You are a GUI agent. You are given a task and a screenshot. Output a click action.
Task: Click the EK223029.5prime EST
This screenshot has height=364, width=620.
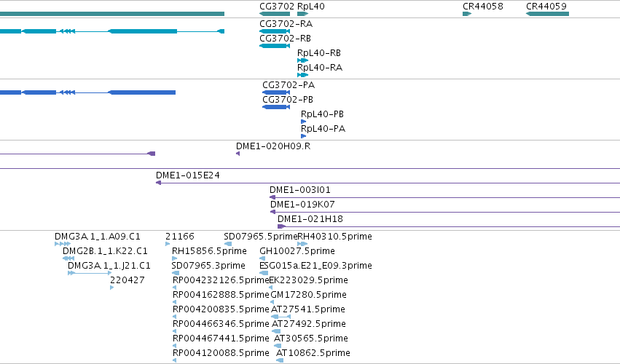tap(270, 288)
